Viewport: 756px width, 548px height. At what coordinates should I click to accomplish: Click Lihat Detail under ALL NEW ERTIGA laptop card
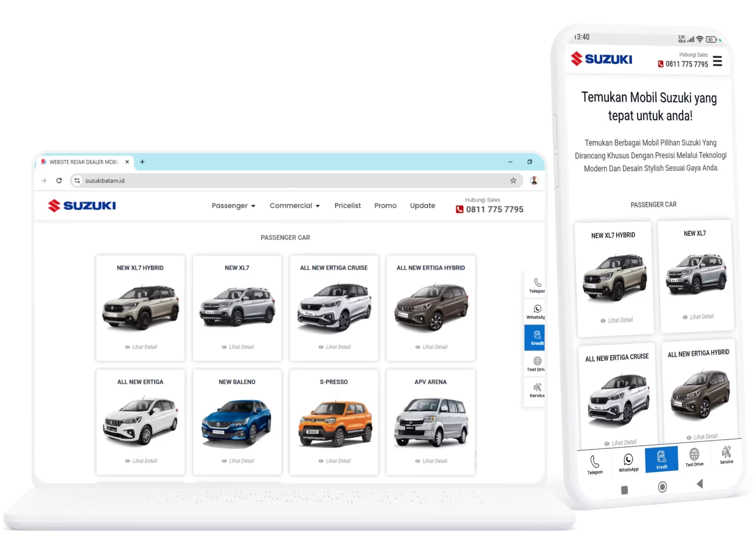(141, 461)
